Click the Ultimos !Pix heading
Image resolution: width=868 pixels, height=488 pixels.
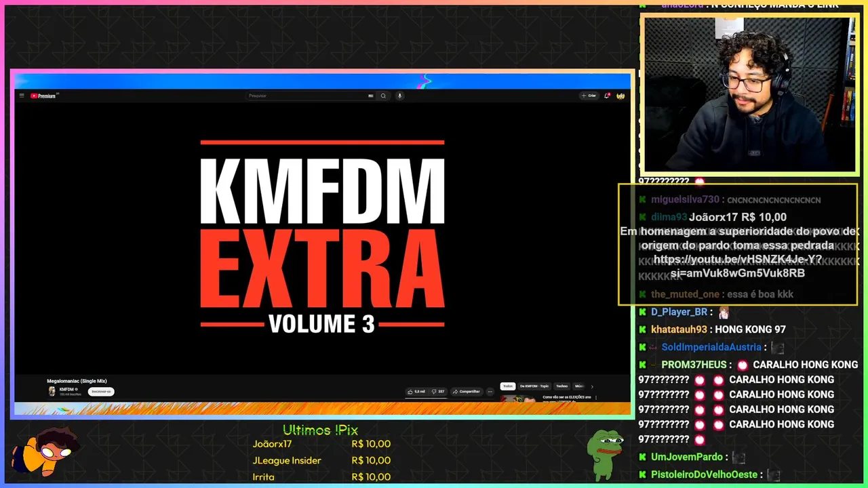(320, 430)
